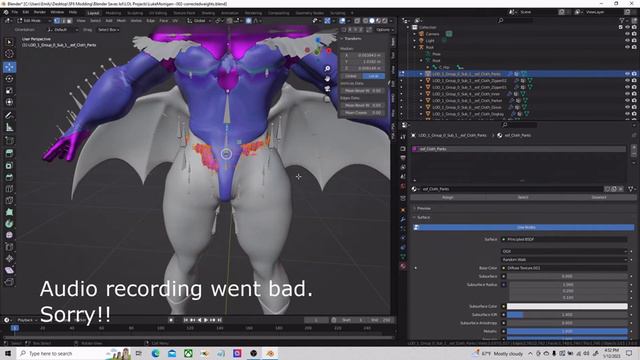
Task: Open the Random Walk subsurface method dropdown
Action: (x=564, y=260)
